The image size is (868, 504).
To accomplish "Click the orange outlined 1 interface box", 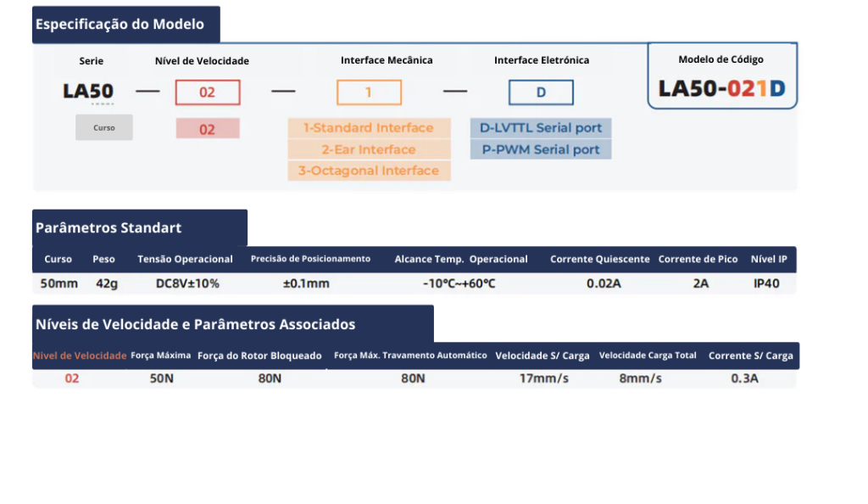I will [x=369, y=92].
